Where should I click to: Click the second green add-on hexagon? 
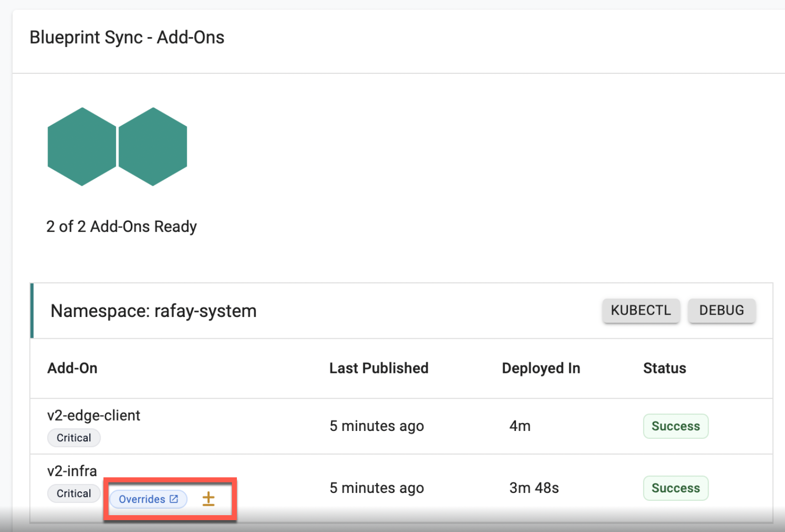tap(153, 147)
